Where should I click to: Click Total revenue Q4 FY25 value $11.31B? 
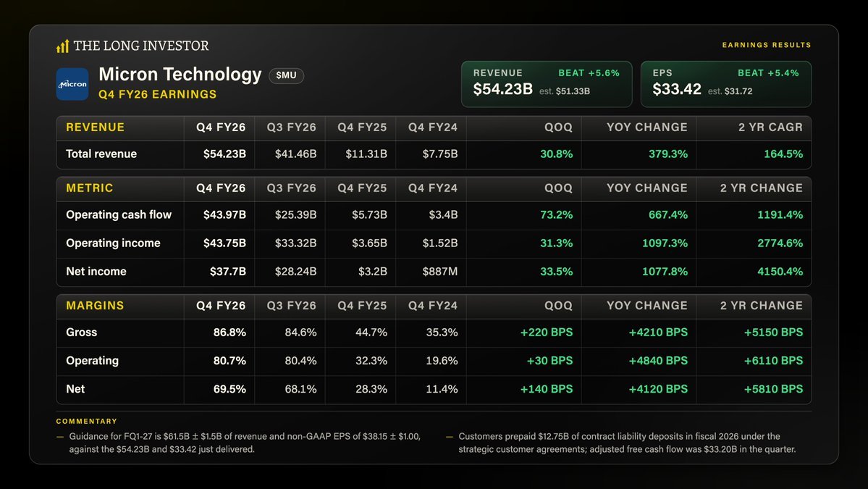click(x=366, y=154)
